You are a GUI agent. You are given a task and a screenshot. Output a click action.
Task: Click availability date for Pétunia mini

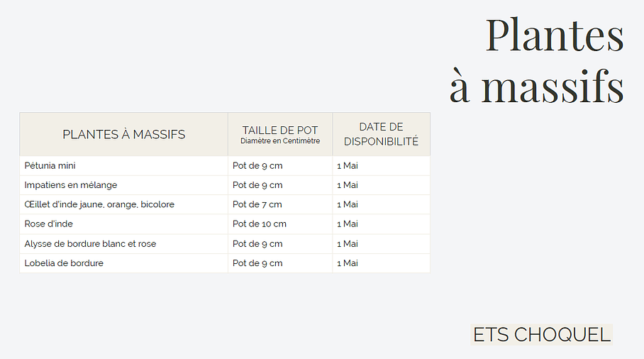348,165
